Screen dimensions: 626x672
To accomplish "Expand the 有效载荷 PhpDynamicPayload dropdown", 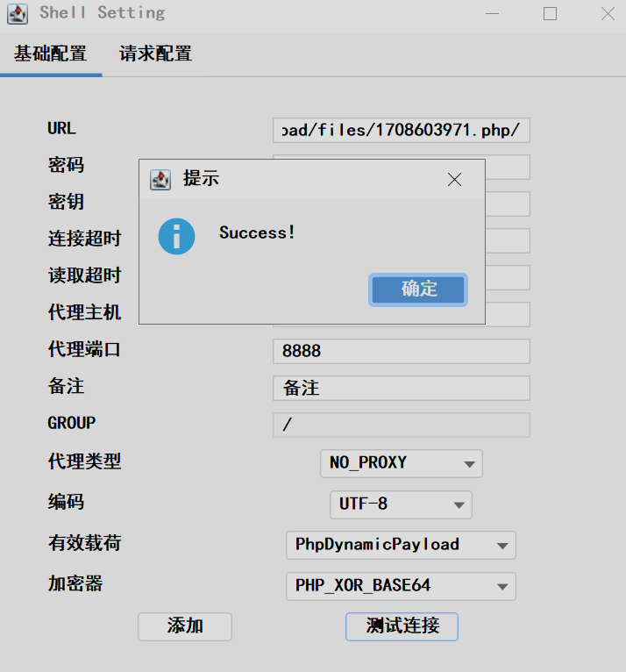I will [x=401, y=545].
